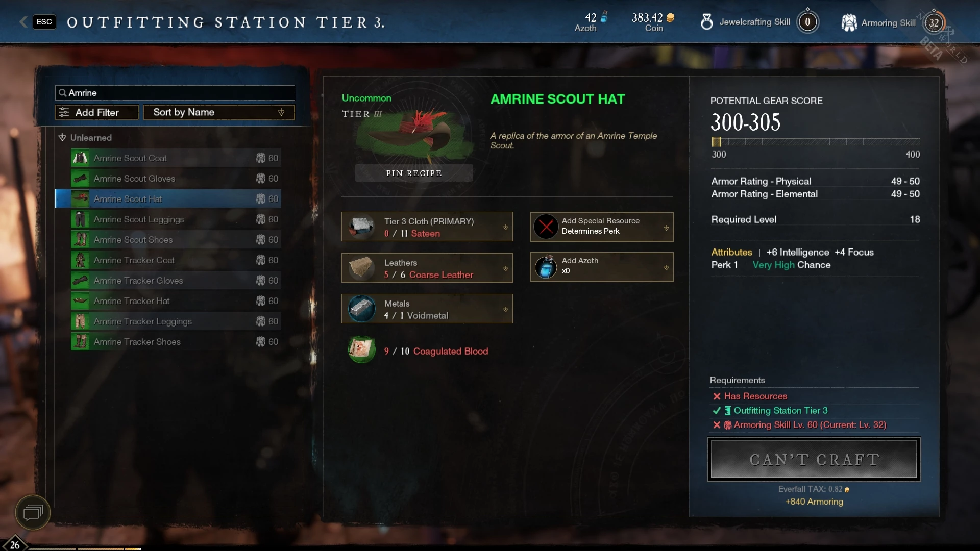Image resolution: width=980 pixels, height=551 pixels.
Task: Click the red X special resource icon
Action: click(x=546, y=227)
